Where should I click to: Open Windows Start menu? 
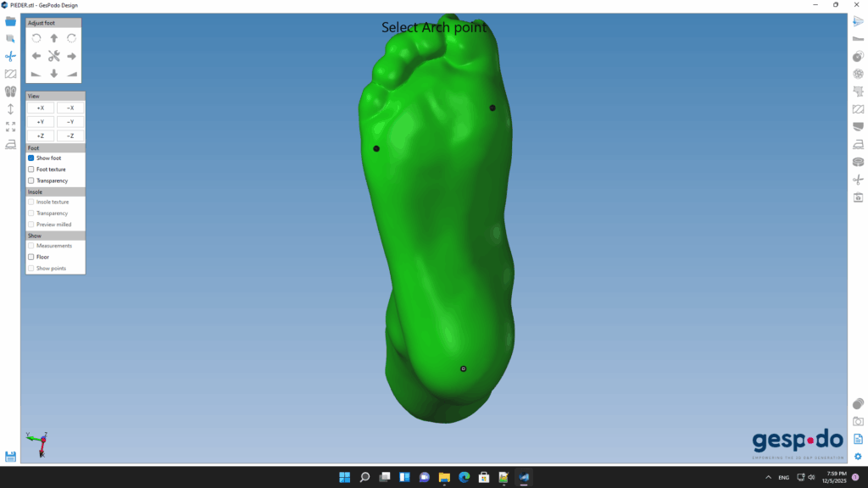[x=345, y=477]
